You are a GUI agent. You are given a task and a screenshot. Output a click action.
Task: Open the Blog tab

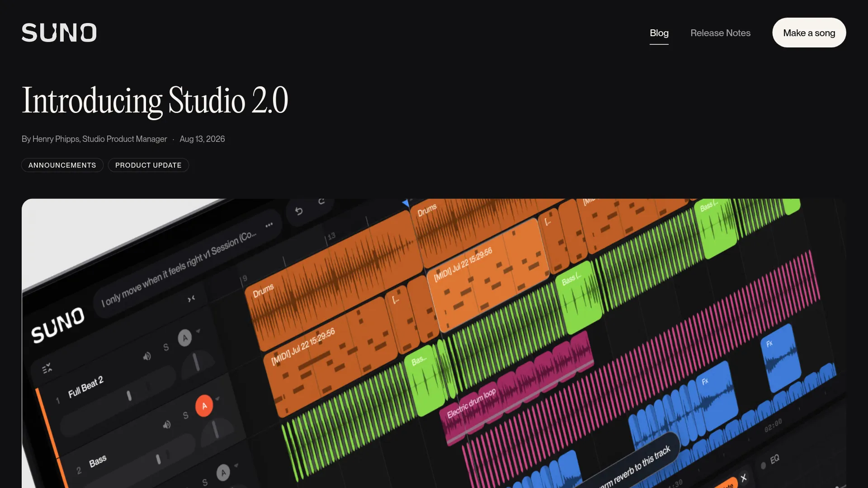[x=659, y=33]
